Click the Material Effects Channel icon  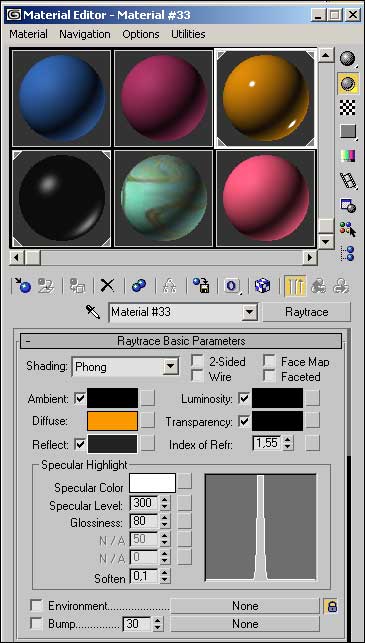pos(232,286)
